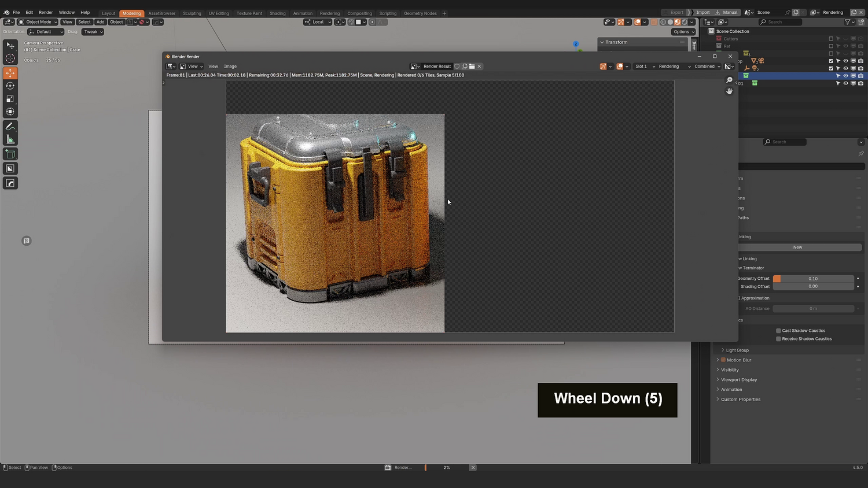Open the Rendering layer dropdown in render window

click(674, 66)
